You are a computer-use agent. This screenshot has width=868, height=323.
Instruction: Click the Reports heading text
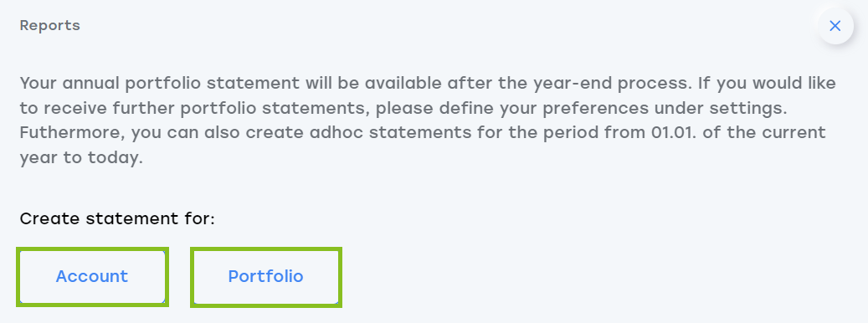[x=50, y=25]
